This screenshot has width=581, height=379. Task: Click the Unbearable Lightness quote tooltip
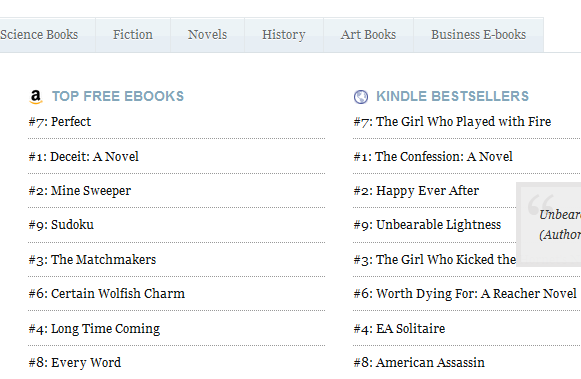pos(549,224)
